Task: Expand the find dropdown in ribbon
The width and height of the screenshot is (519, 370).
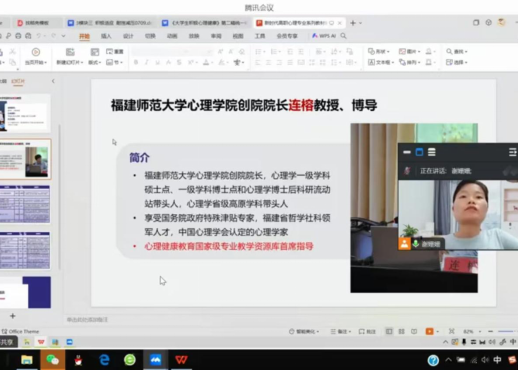Action: coord(457,51)
